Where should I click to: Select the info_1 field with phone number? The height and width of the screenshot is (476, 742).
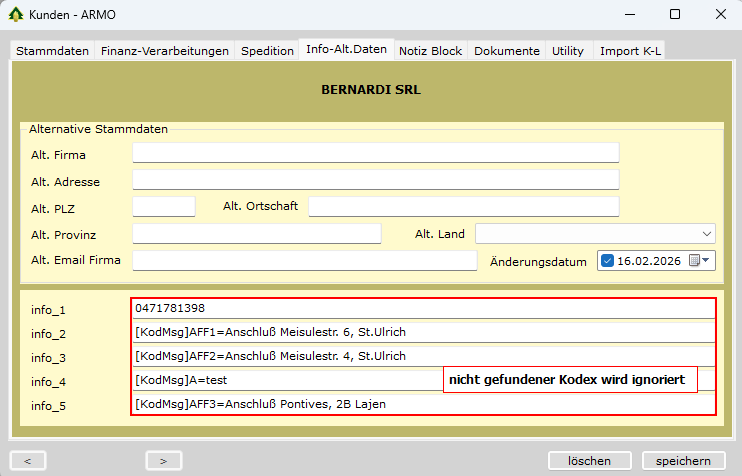[x=422, y=309]
